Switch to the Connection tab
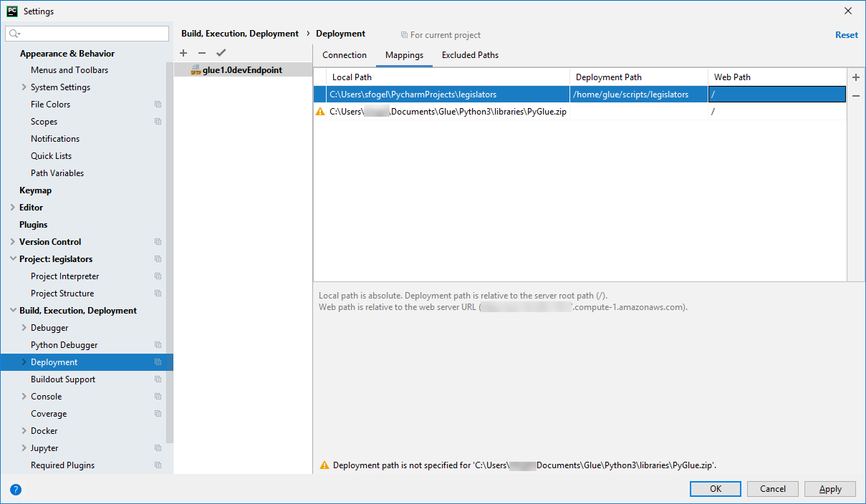This screenshot has height=504, width=866. click(345, 54)
